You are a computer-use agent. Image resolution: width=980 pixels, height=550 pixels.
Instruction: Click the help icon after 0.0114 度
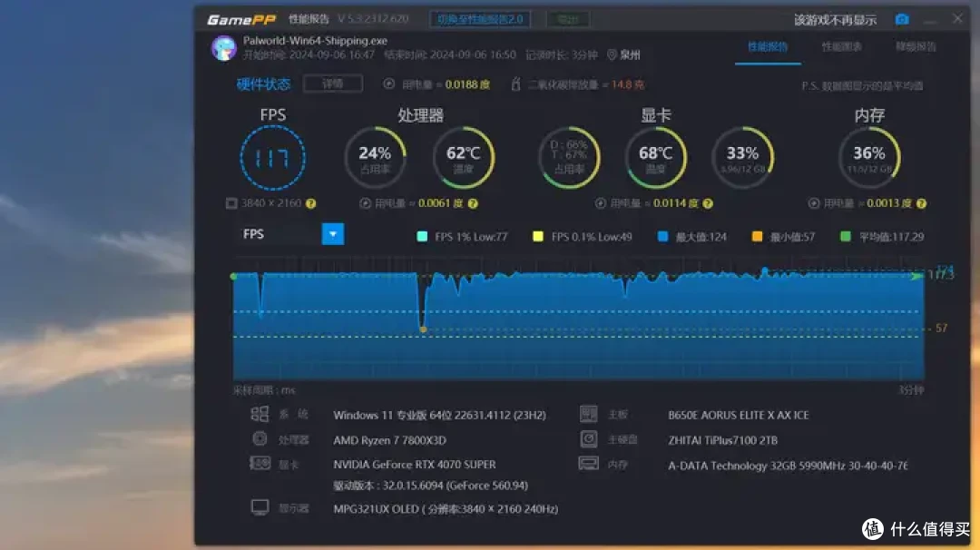[708, 203]
